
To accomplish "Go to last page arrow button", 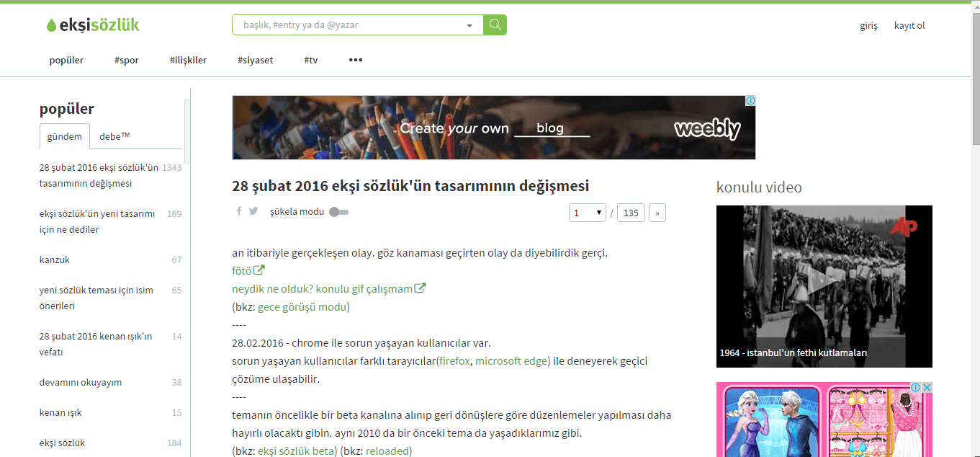I will [657, 213].
